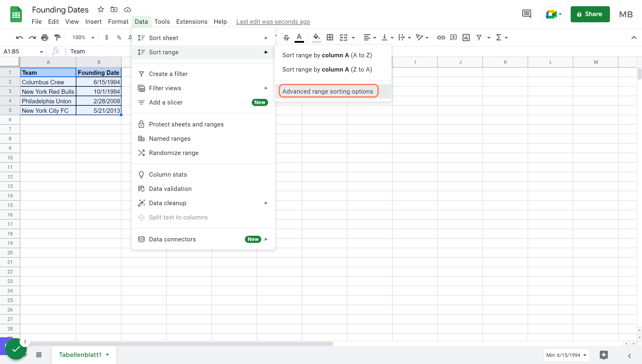The height and width of the screenshot is (364, 642).
Task: Open the Min: 6/15/1994 summary dropdown
Action: (x=566, y=355)
